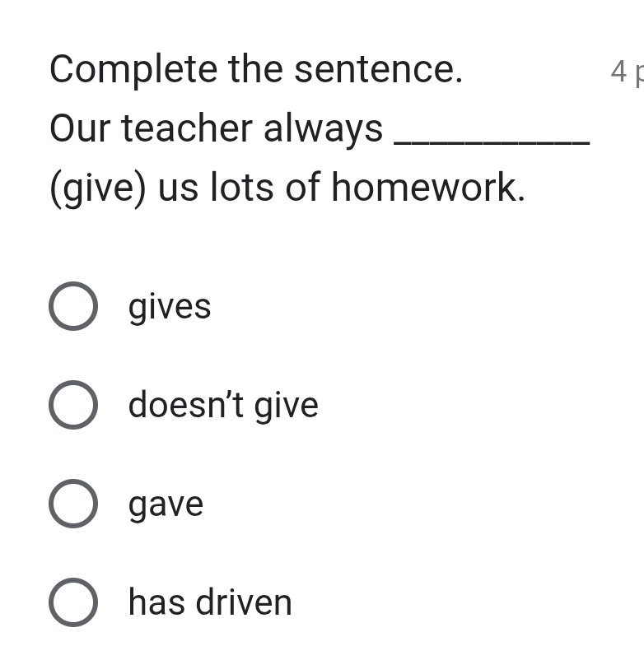Click the "Complete the sentence." heading
Image resolution: width=644 pixels, height=646 pixels.
pos(255,69)
